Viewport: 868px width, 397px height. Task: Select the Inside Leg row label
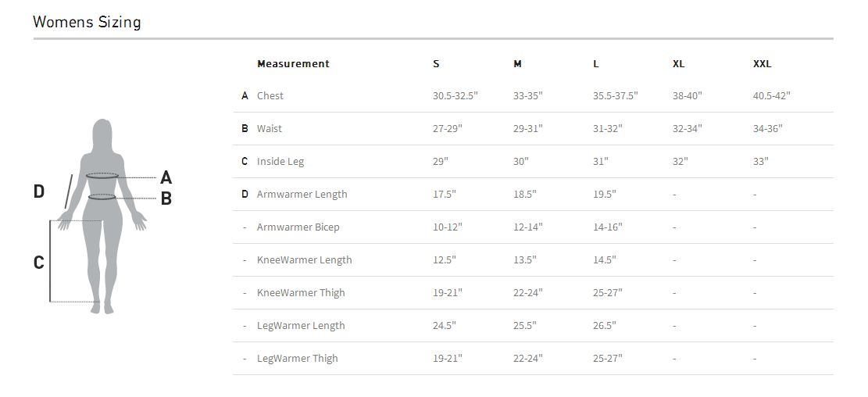coord(280,162)
